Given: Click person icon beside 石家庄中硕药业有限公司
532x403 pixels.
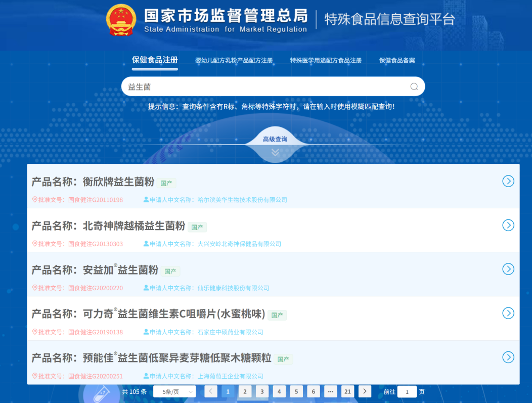Looking at the screenshot, I should (146, 332).
